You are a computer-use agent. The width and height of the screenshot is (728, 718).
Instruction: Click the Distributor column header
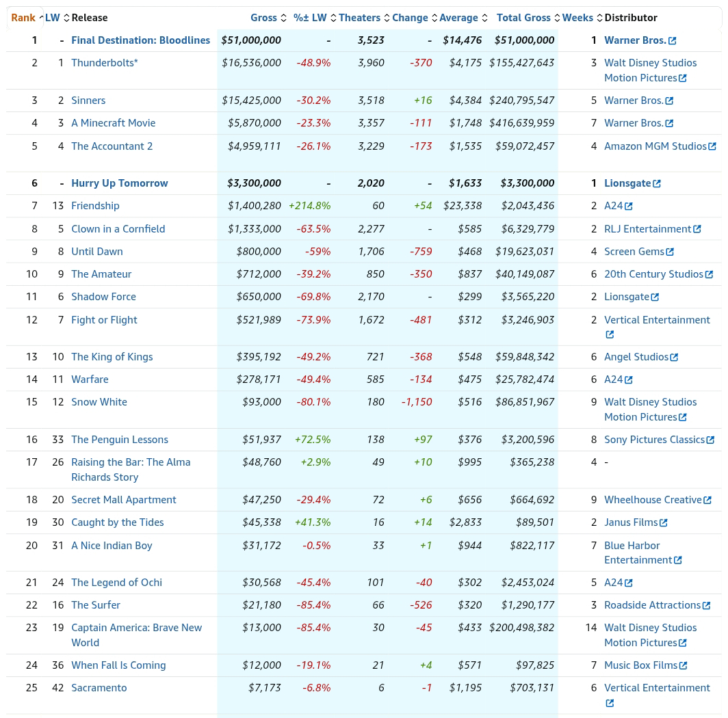point(631,18)
